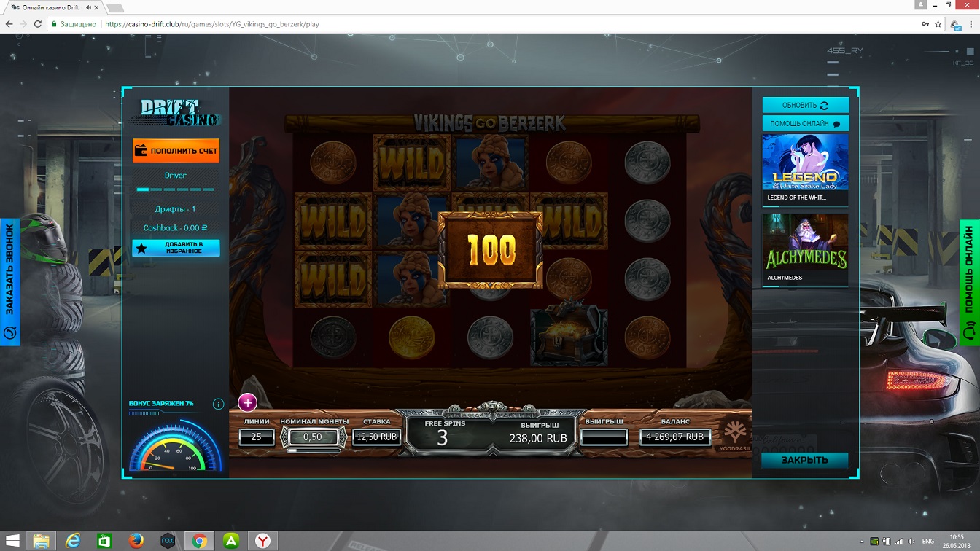Viewport: 980px width, 551px height.
Task: Click the Баланс 4 269,07 RUB display
Action: 675,437
